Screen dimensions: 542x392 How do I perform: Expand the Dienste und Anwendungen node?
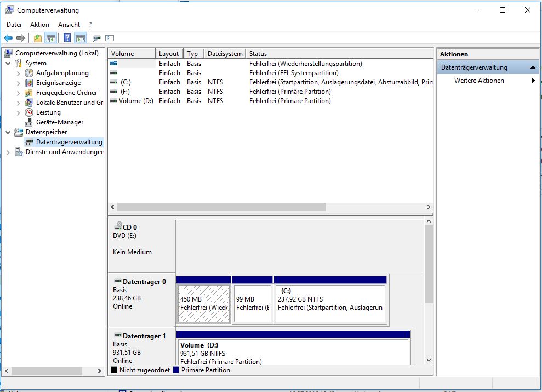coord(8,152)
